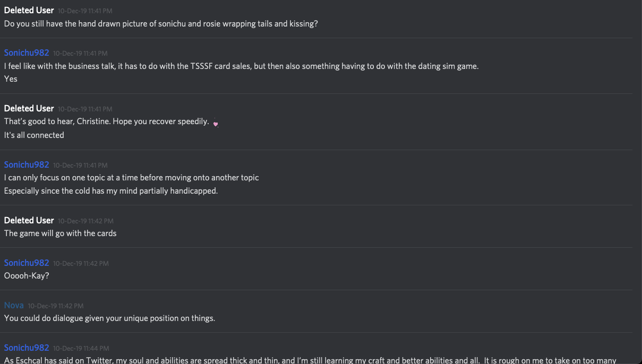Click the pink heart emoji after "recover speedily."
Image resolution: width=642 pixels, height=364 pixels.
coord(216,124)
